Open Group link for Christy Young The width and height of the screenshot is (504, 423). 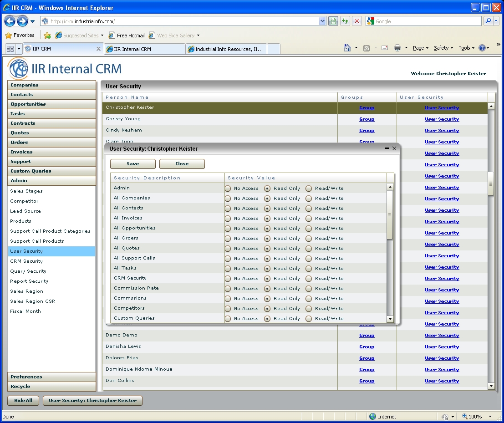[x=367, y=119]
